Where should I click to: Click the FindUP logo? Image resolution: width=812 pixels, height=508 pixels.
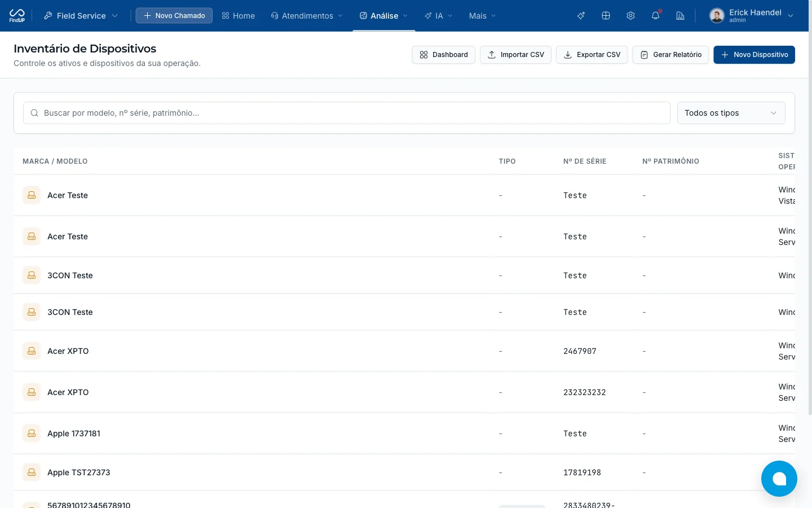tap(17, 15)
